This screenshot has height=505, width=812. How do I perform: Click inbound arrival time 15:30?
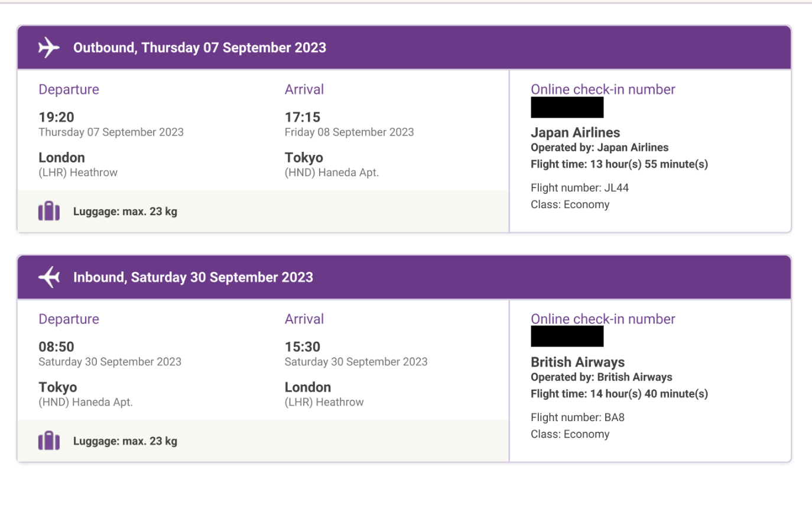pos(303,347)
